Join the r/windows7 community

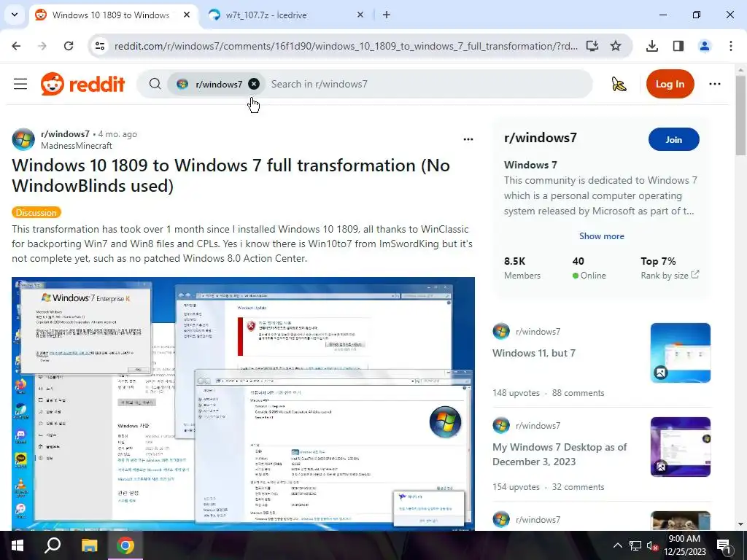(x=673, y=139)
